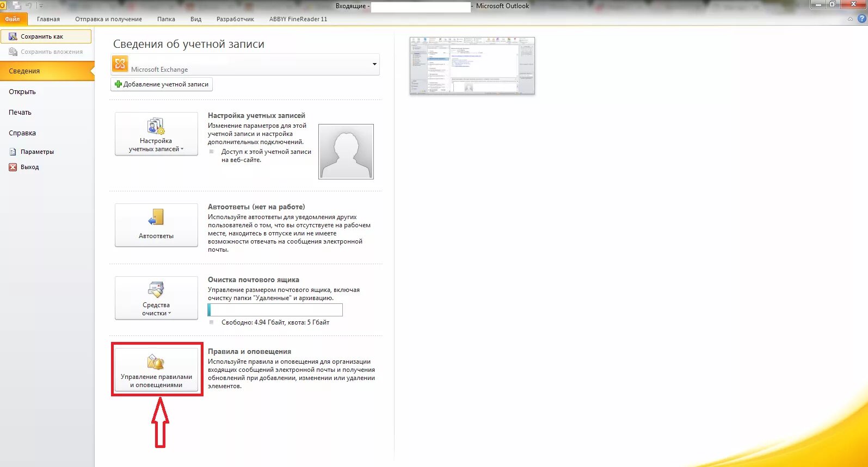This screenshot has width=868, height=467.
Task: Open Средства очистки dropdown button
Action: (x=156, y=298)
